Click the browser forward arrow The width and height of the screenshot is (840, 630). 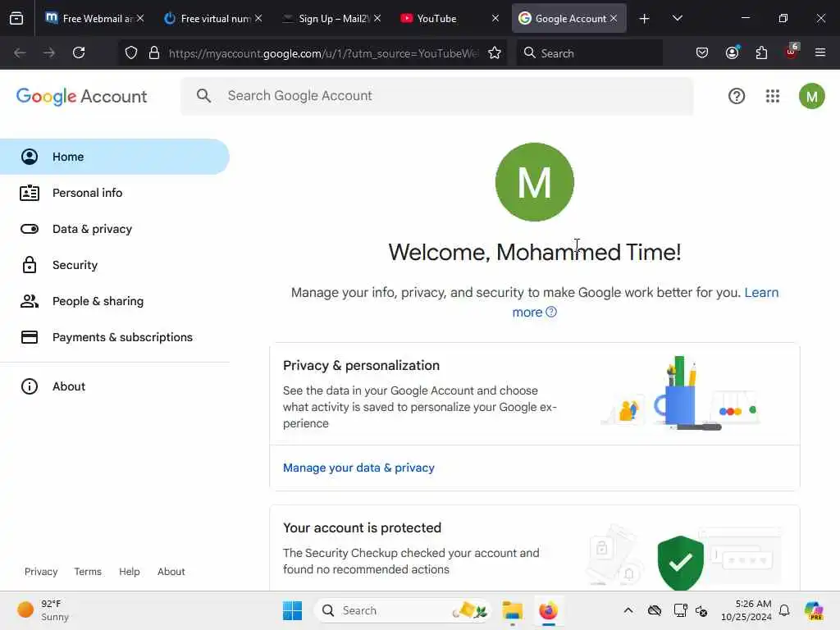pyautogui.click(x=48, y=52)
